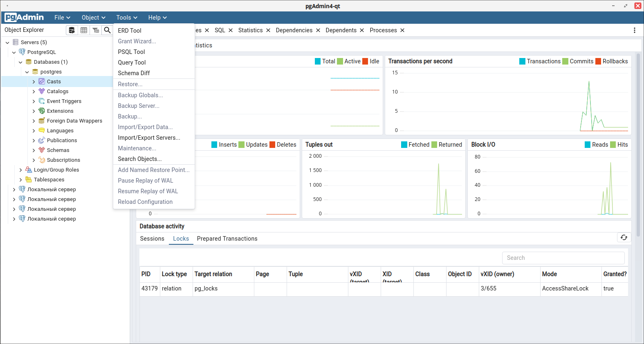Open the server connection toolbar icon
644x344 pixels.
click(x=72, y=30)
